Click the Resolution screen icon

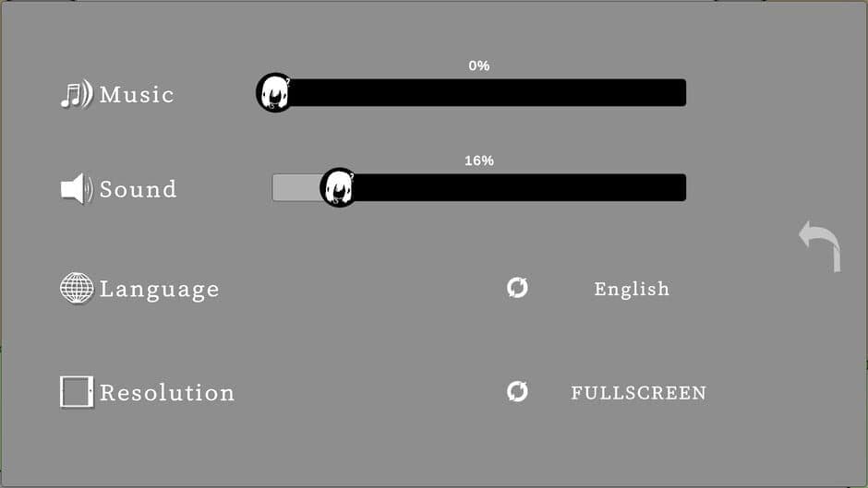tap(77, 392)
